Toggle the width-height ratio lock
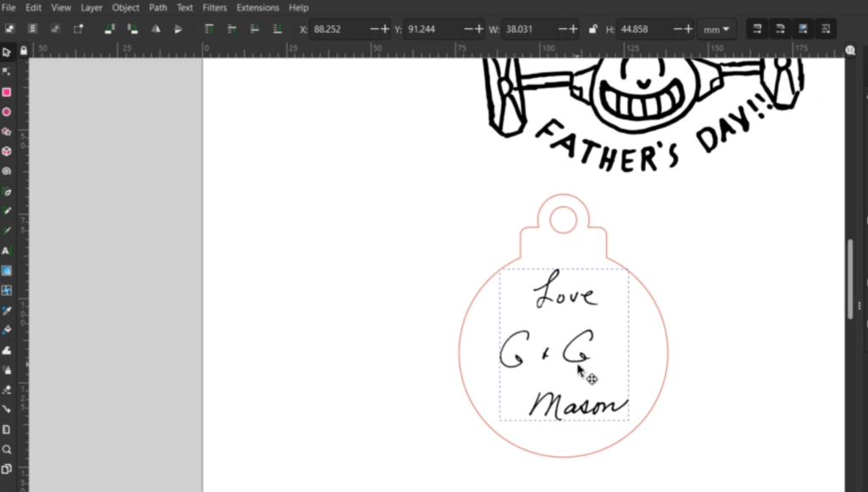The height and width of the screenshot is (492, 868). tap(592, 29)
